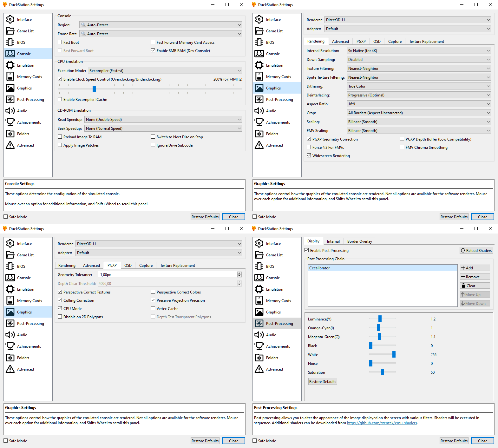Viewport: 498px width, 448px height.
Task: Click the Achievements trophy icon in the PGXP tab window
Action: point(10,346)
